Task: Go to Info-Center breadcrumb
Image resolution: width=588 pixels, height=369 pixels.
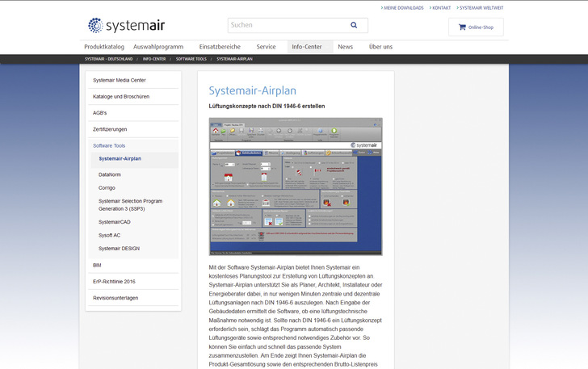Action: [x=154, y=59]
